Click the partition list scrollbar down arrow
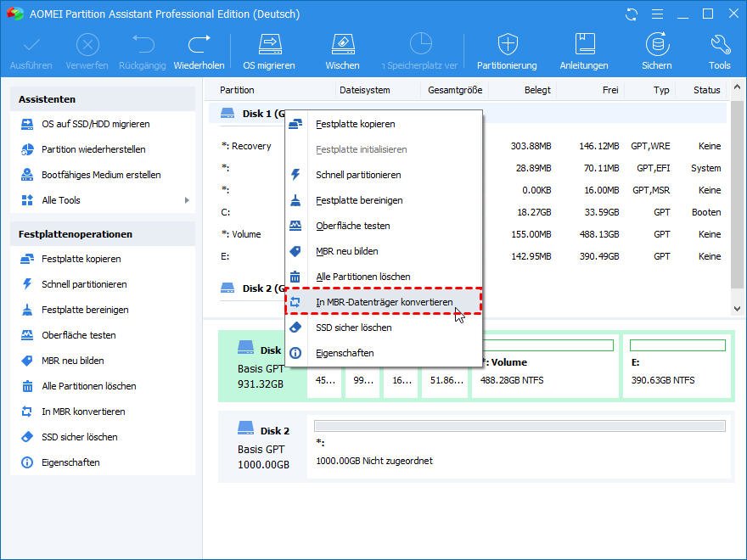747x560 pixels. [737, 309]
